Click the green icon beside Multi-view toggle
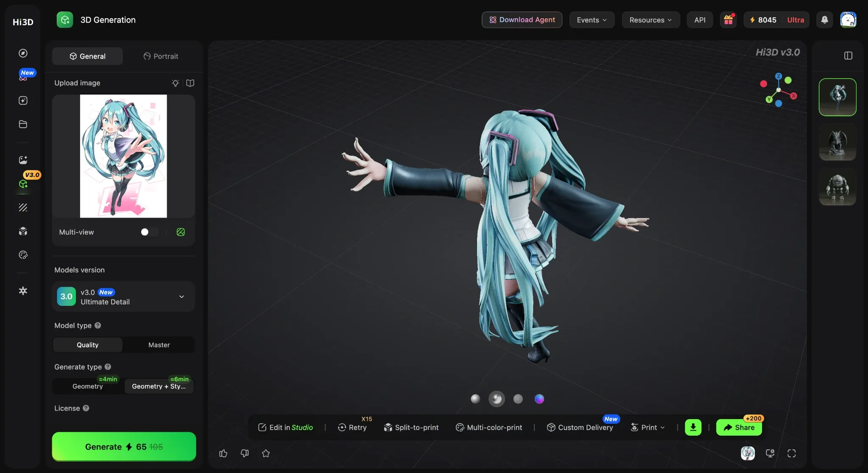 (x=181, y=232)
